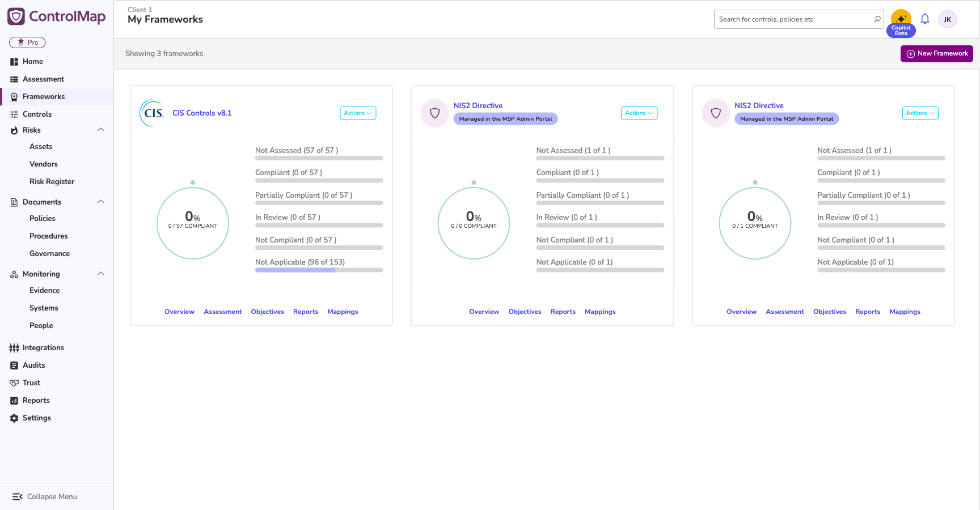Image resolution: width=980 pixels, height=510 pixels.
Task: Click the Controls sliders icon
Action: coord(14,114)
